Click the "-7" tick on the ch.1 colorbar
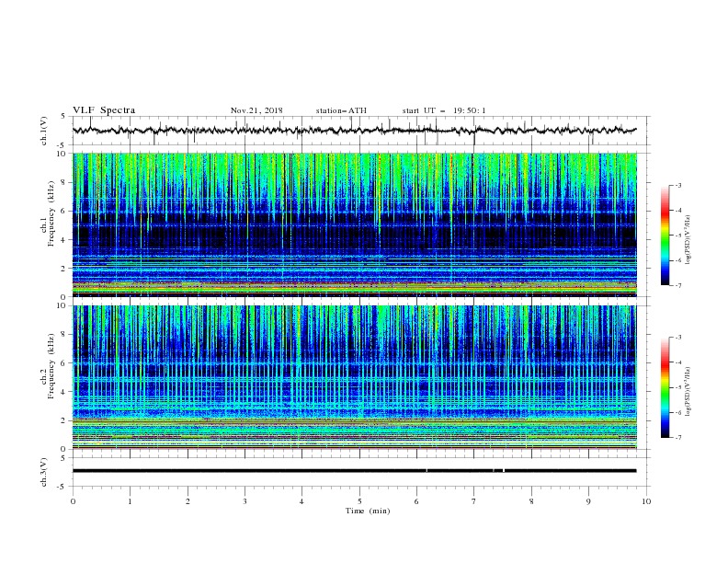Viewport: 728px width, 563px height. pyautogui.click(x=677, y=285)
